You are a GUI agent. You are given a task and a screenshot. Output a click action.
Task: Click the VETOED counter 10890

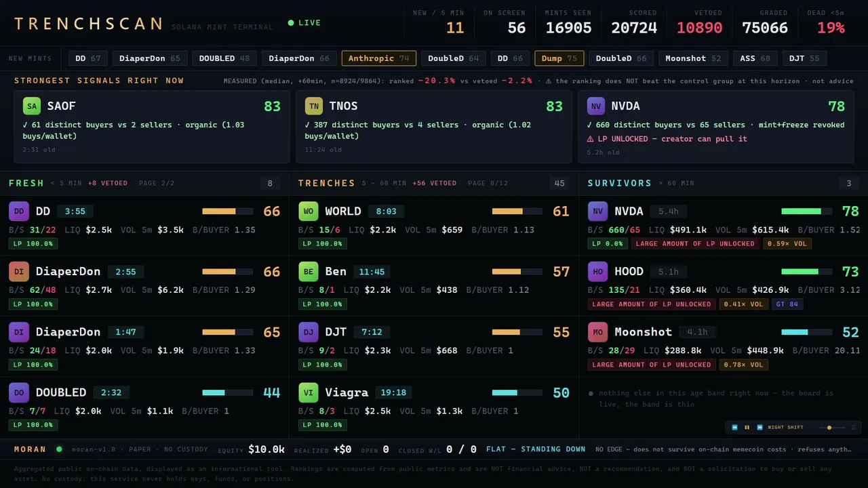coord(699,28)
